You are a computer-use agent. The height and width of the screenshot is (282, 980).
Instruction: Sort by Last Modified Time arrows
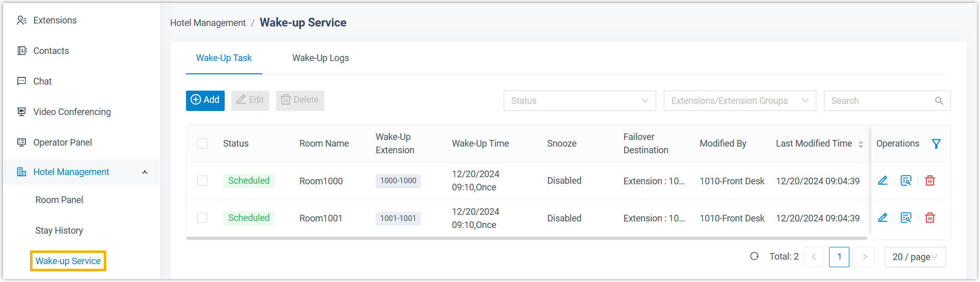coord(861,144)
